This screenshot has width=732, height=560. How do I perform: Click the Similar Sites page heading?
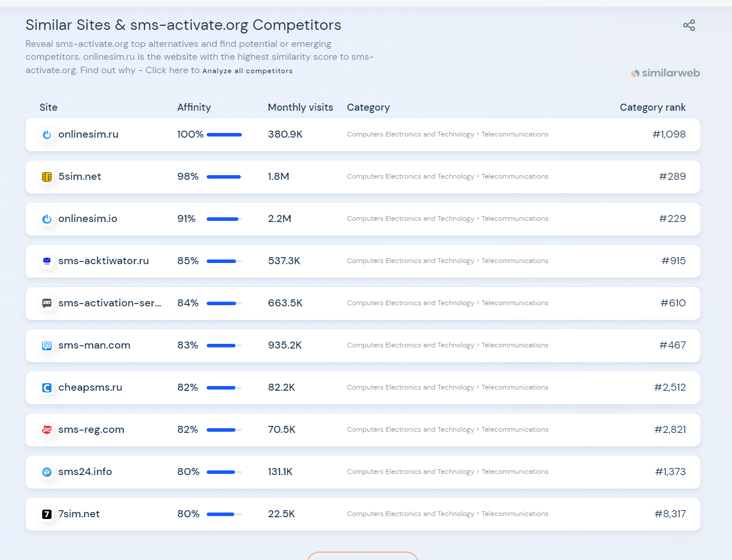(x=183, y=25)
